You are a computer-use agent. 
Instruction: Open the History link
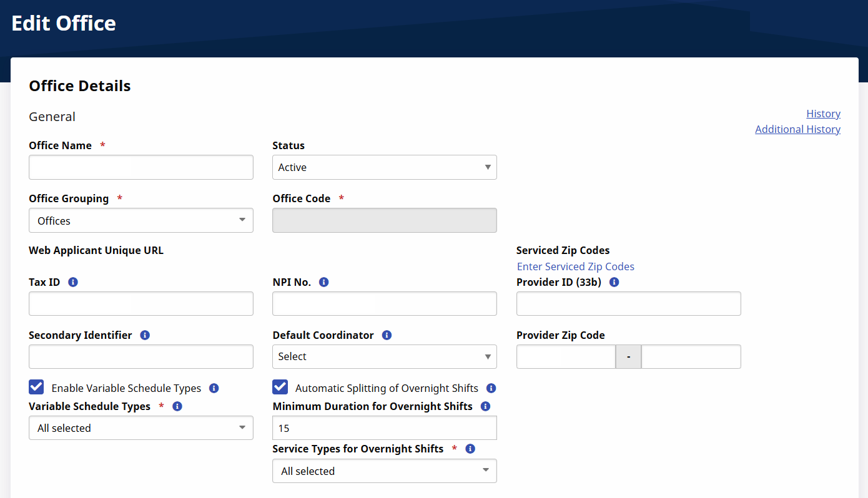coord(823,114)
